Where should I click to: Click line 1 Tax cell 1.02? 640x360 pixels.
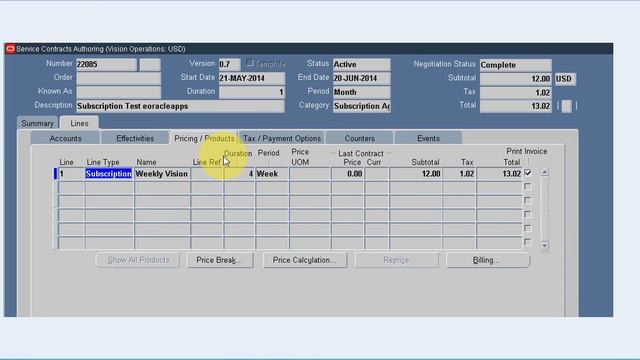459,174
